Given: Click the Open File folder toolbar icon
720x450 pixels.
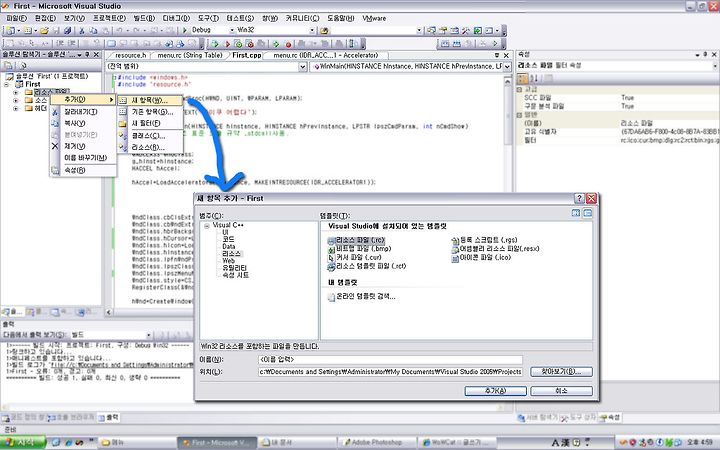Looking at the screenshot, I should [44, 30].
